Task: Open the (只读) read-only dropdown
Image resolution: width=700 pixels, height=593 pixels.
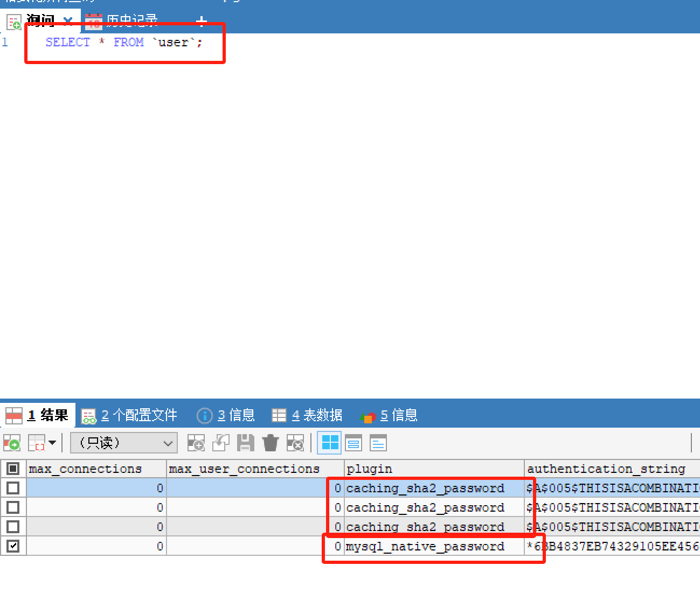Action: 123,443
